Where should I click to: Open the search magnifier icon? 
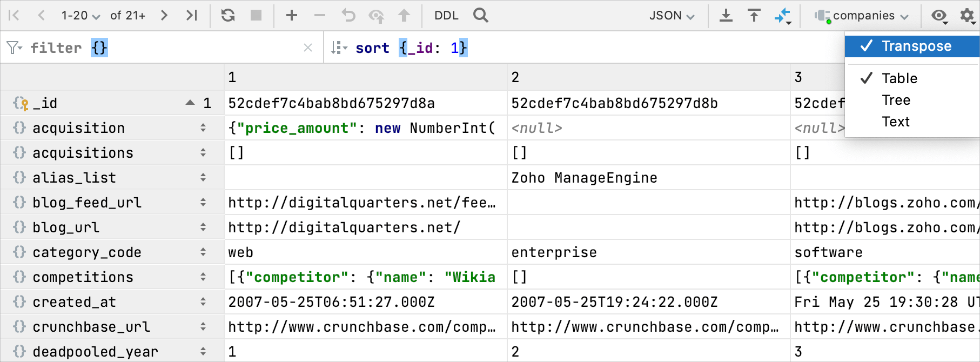480,15
